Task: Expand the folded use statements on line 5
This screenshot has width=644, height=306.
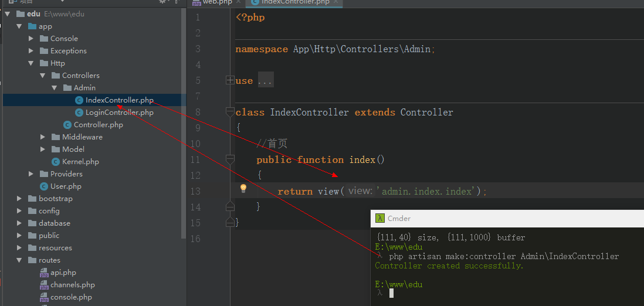Action: pos(230,81)
